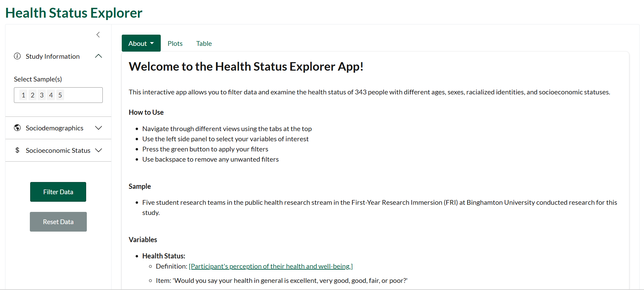Viewport: 644px width, 290px height.
Task: Select sample 3 chip in sample selector
Action: (42, 95)
